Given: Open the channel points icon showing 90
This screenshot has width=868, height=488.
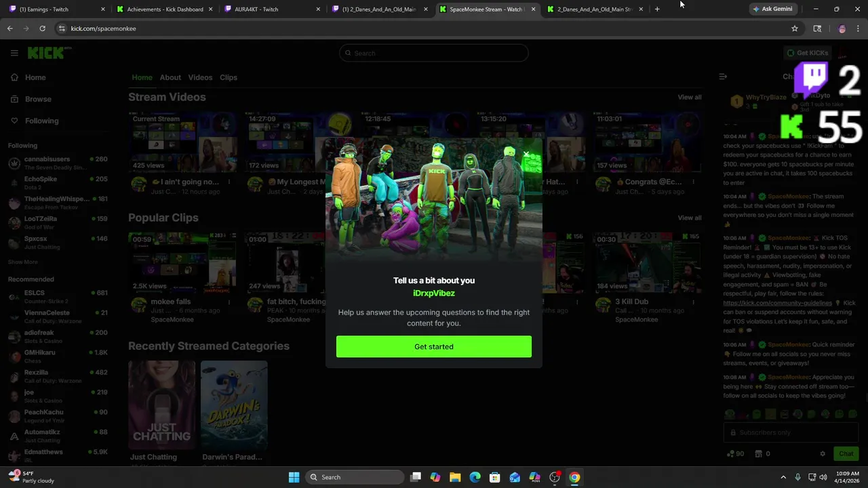Looking at the screenshot, I should [735, 453].
